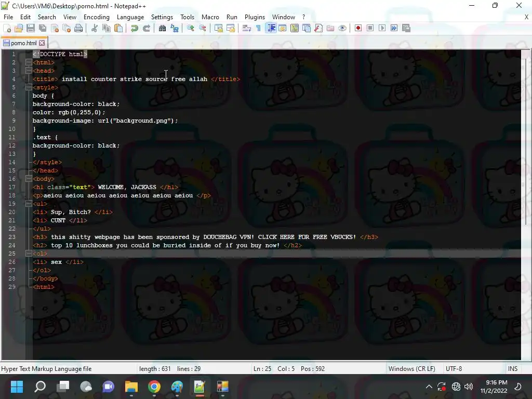Click the macro Playback icon
This screenshot has height=399, width=532.
pyautogui.click(x=382, y=28)
